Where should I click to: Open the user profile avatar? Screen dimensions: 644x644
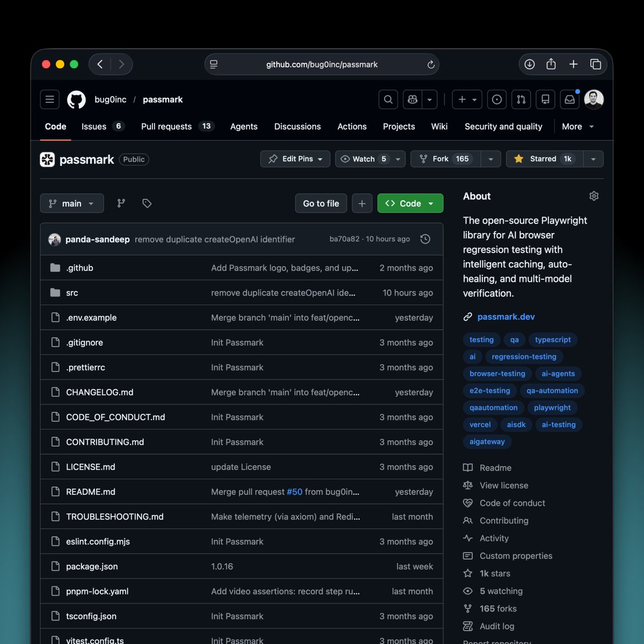pyautogui.click(x=594, y=99)
